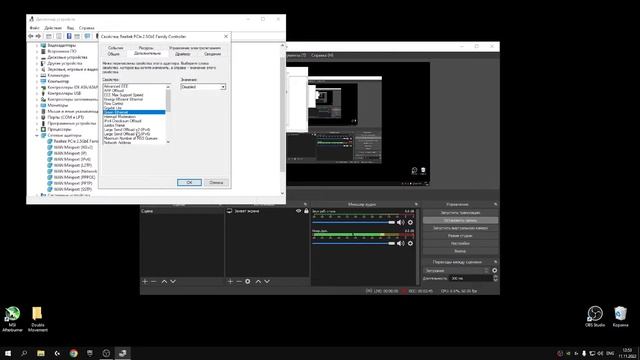This screenshot has height=360, width=640.
Task: Open Recycle Bin on desktop
Action: 620,316
